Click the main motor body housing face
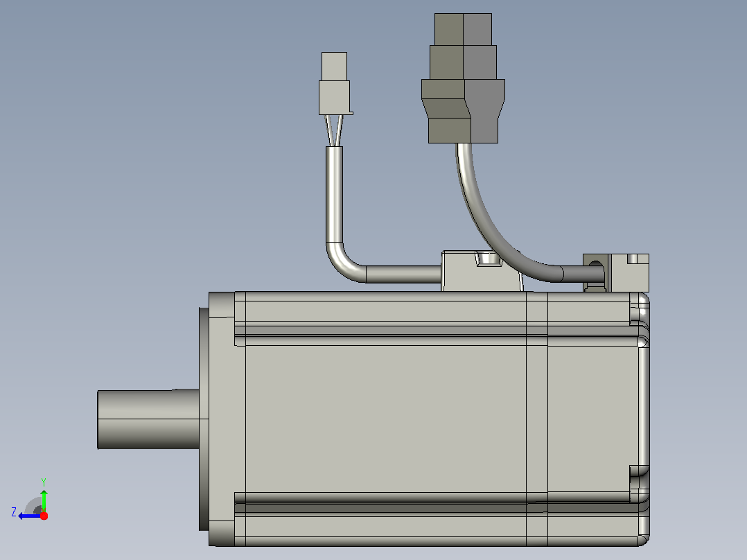 386,419
